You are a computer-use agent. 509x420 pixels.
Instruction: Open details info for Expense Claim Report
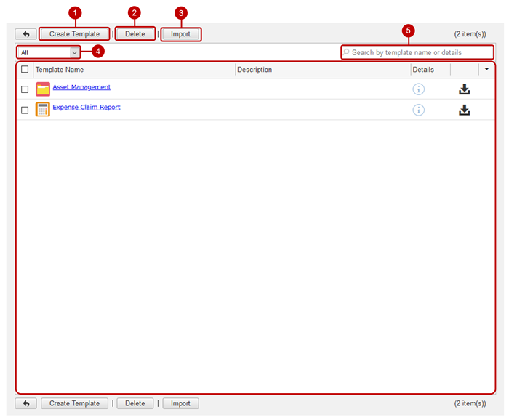(x=419, y=110)
